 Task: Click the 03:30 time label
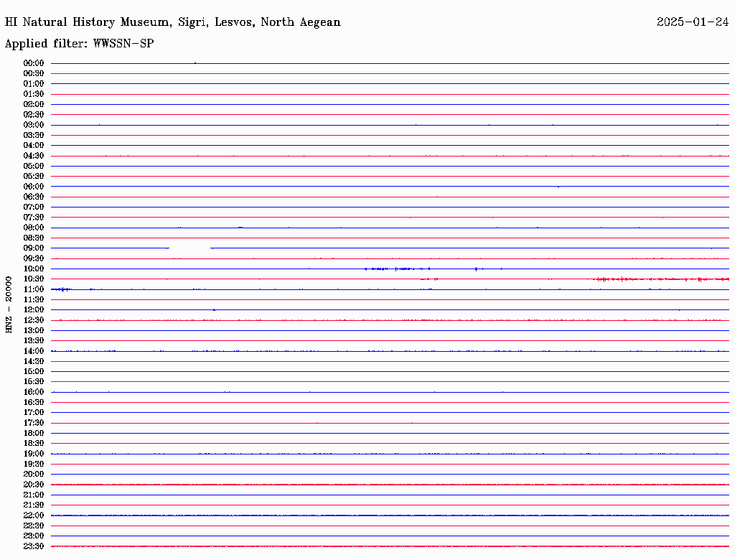point(34,135)
